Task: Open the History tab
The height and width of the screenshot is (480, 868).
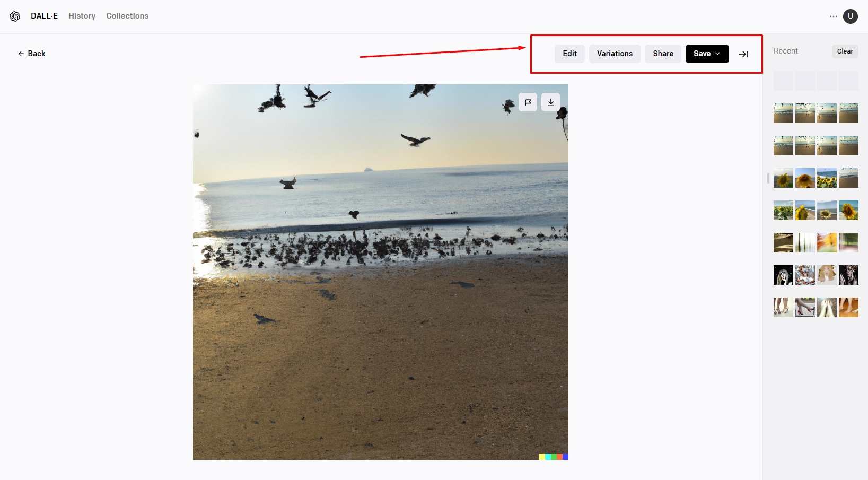Action: pos(82,16)
